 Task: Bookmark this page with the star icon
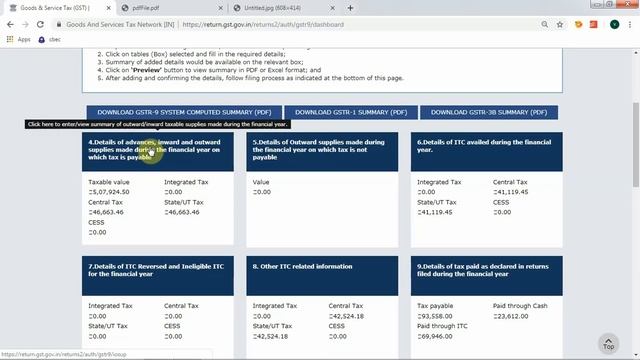pos(560,24)
